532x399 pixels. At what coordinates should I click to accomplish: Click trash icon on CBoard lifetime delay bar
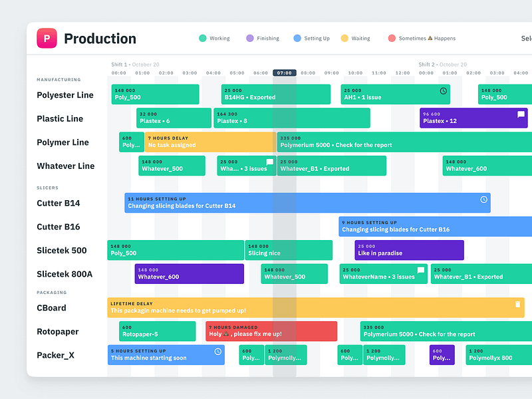tap(518, 304)
